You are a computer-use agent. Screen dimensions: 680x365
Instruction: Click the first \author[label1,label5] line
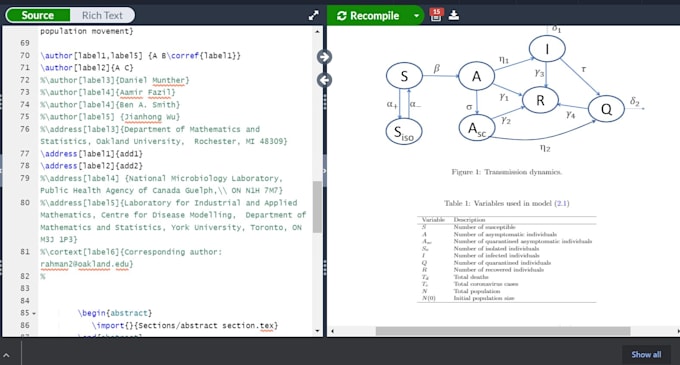pos(141,55)
